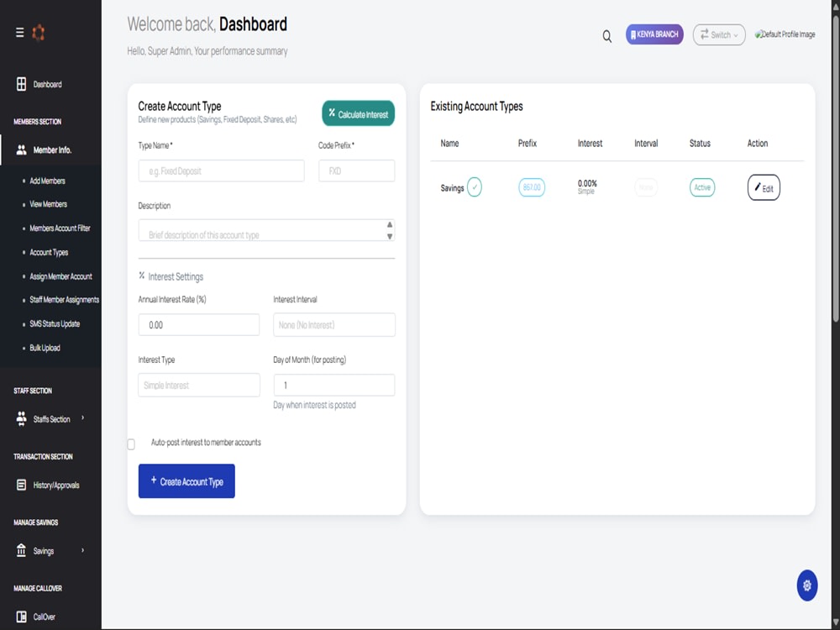The height and width of the screenshot is (630, 840).
Task: Open the floating settings gear button
Action: click(806, 585)
